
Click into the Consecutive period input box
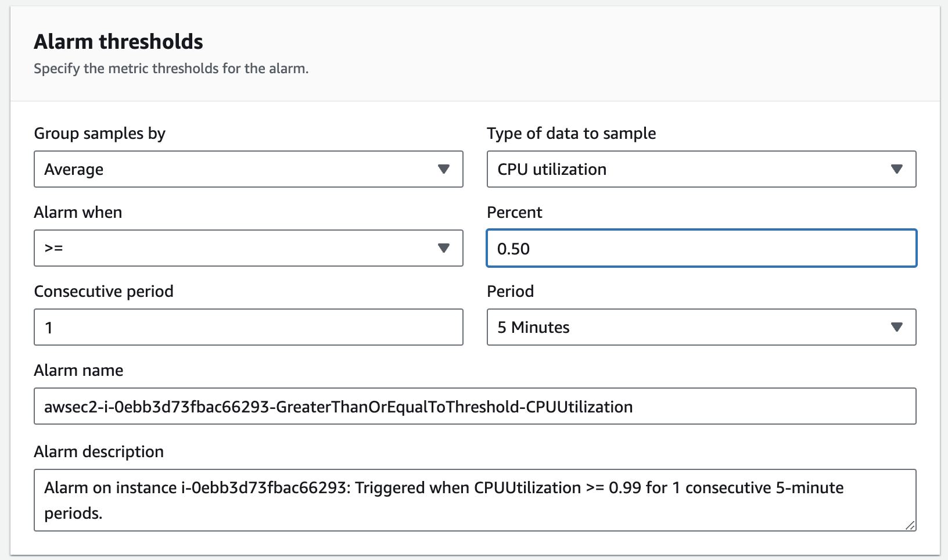click(248, 327)
